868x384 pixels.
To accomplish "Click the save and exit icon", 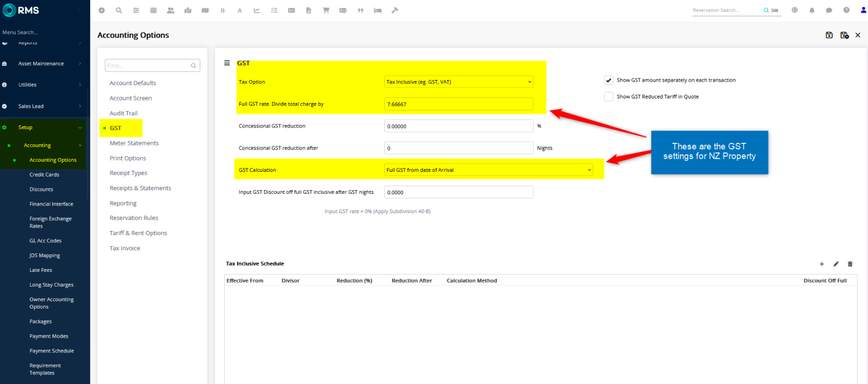I will (x=845, y=35).
